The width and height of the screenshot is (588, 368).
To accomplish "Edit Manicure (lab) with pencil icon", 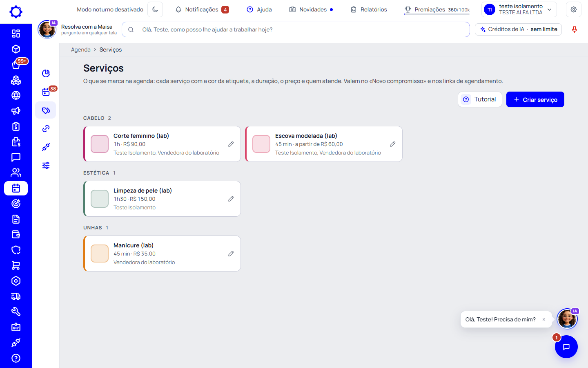I will click(231, 254).
